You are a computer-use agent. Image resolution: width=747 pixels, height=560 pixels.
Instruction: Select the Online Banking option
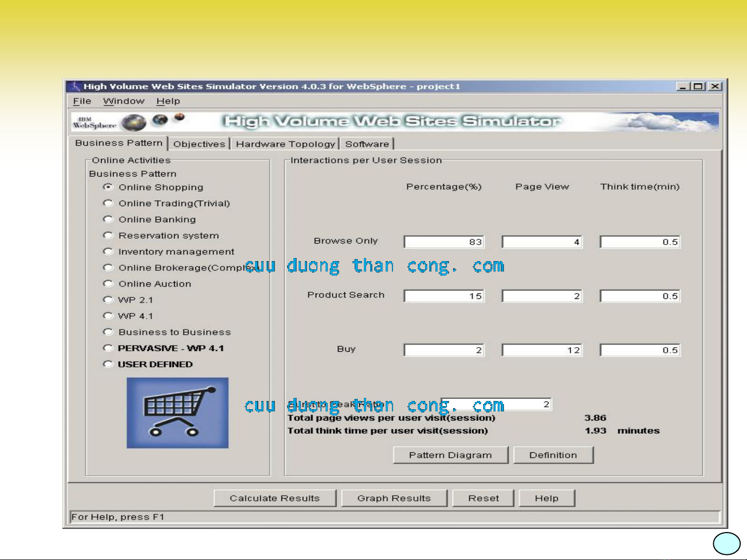click(108, 219)
